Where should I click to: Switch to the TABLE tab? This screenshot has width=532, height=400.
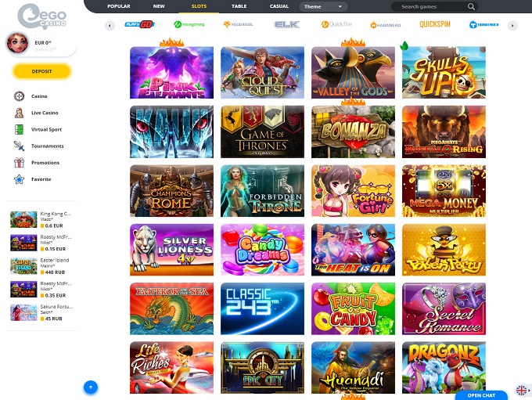pos(239,6)
